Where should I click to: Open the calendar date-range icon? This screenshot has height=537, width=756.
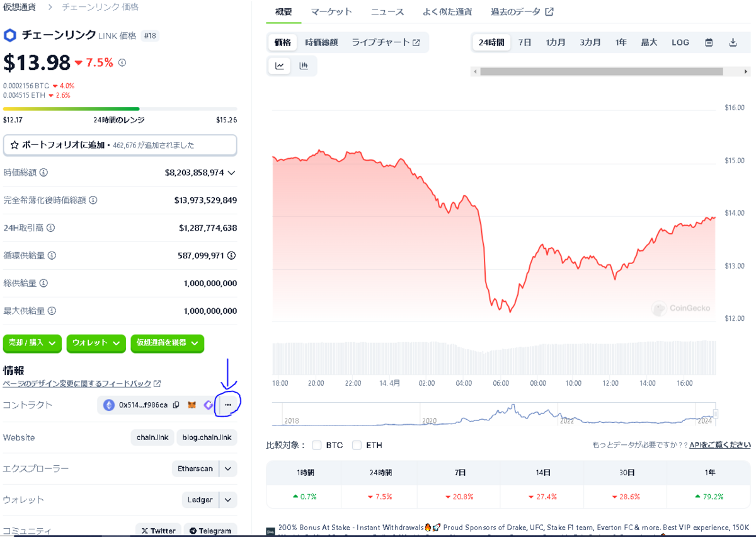[709, 43]
